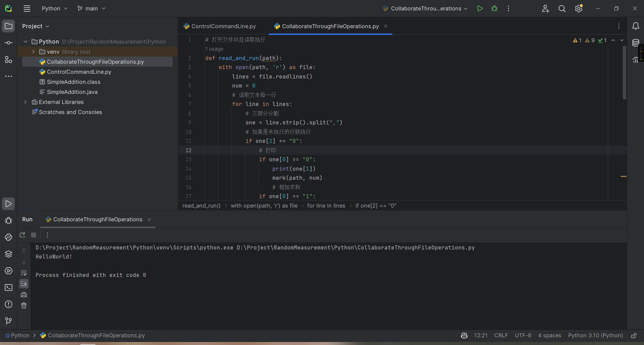
Task: Stop the running process
Action: (x=34, y=235)
